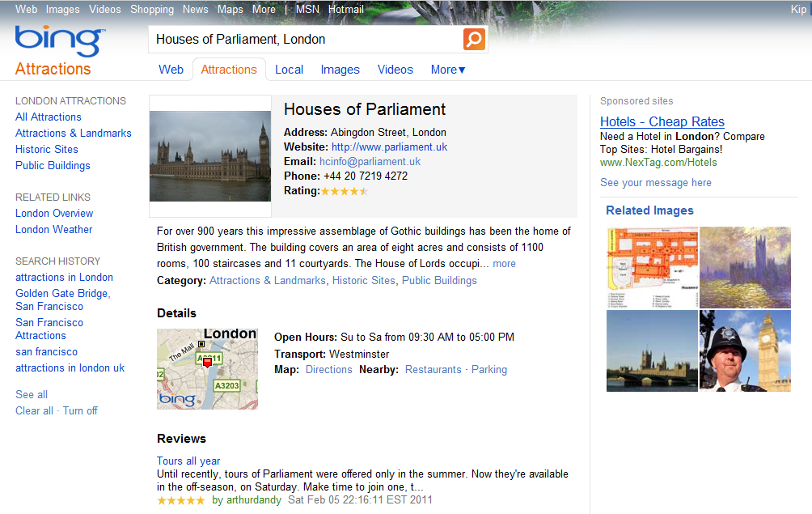812x514 pixels.
Task: Visit the parliament.uk website link
Action: (390, 147)
